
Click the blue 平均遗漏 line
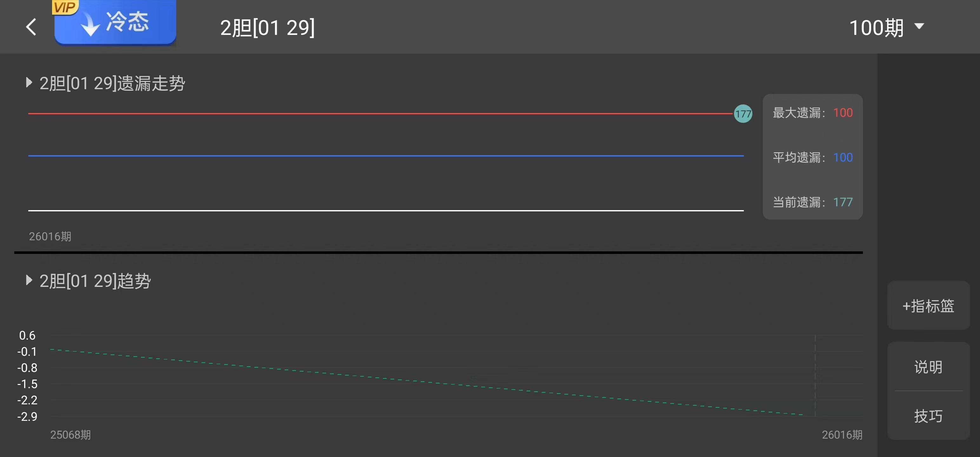click(381, 156)
